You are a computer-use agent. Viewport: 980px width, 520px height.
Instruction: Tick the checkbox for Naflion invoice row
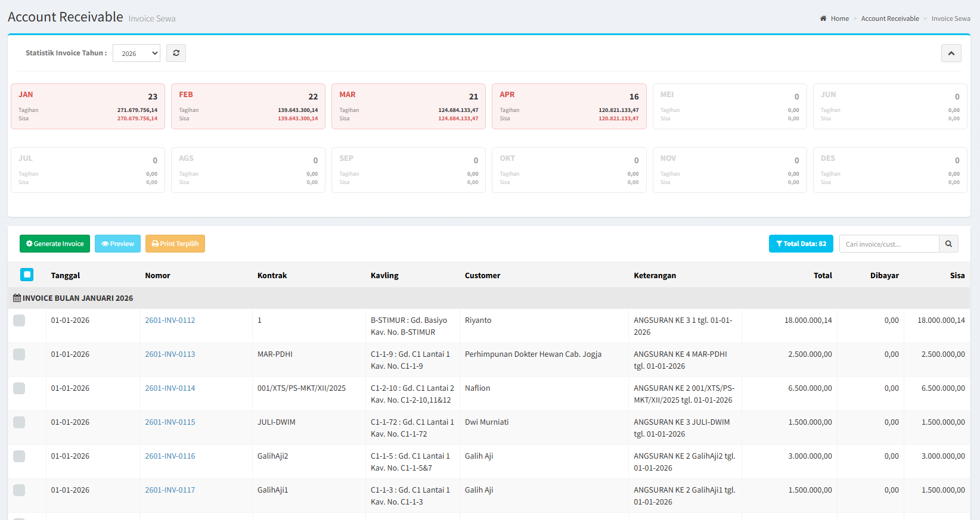click(19, 388)
